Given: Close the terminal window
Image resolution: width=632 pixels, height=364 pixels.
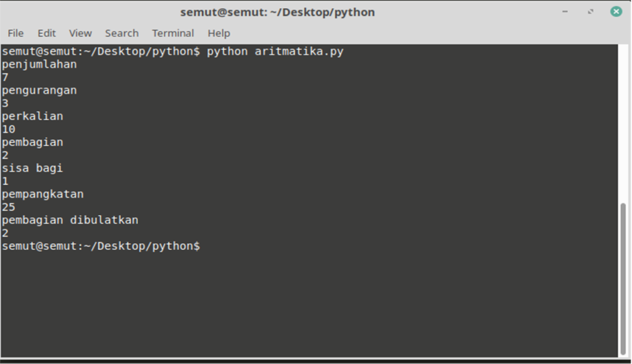Looking at the screenshot, I should (x=616, y=12).
